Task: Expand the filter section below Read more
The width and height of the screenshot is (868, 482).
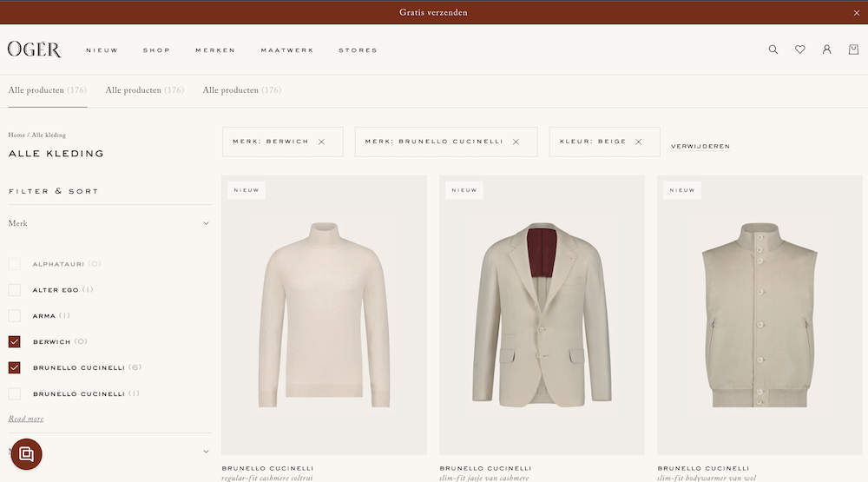Action: click(x=206, y=452)
